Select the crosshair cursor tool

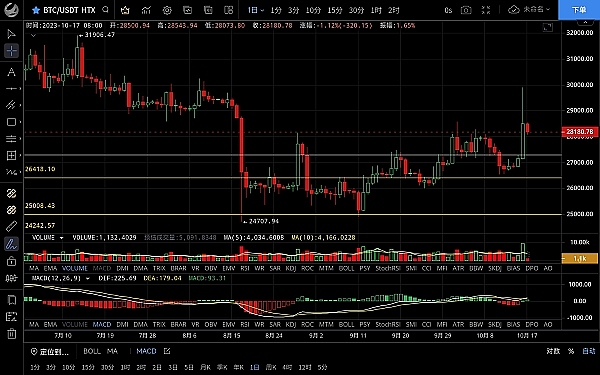(11, 51)
